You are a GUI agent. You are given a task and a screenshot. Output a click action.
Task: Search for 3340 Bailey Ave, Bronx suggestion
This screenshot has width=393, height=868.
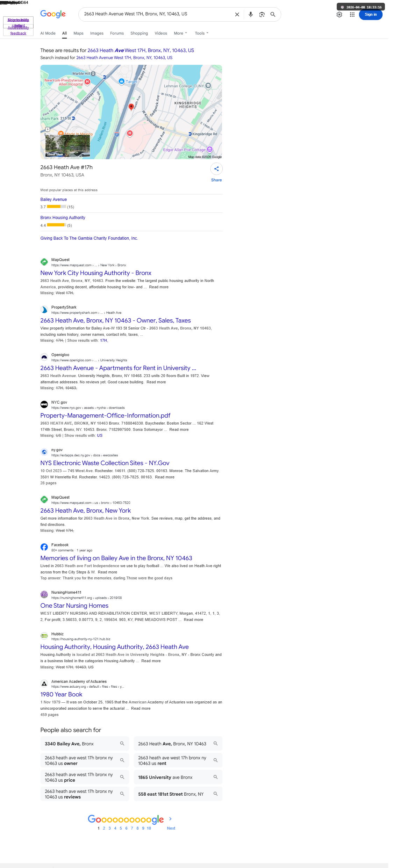[x=85, y=744]
